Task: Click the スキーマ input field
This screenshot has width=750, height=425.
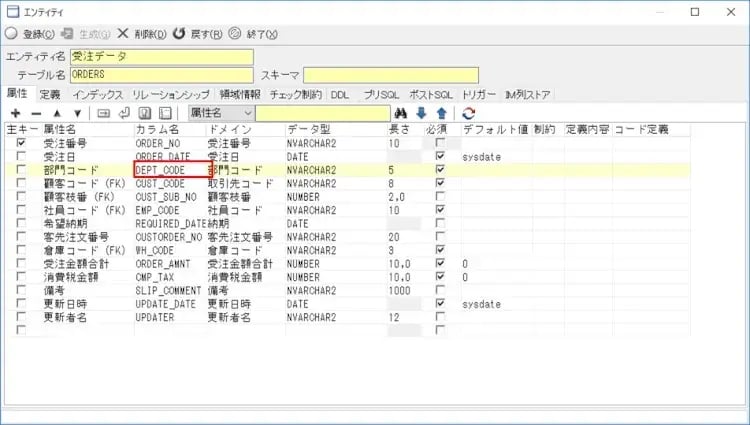Action: tap(391, 75)
